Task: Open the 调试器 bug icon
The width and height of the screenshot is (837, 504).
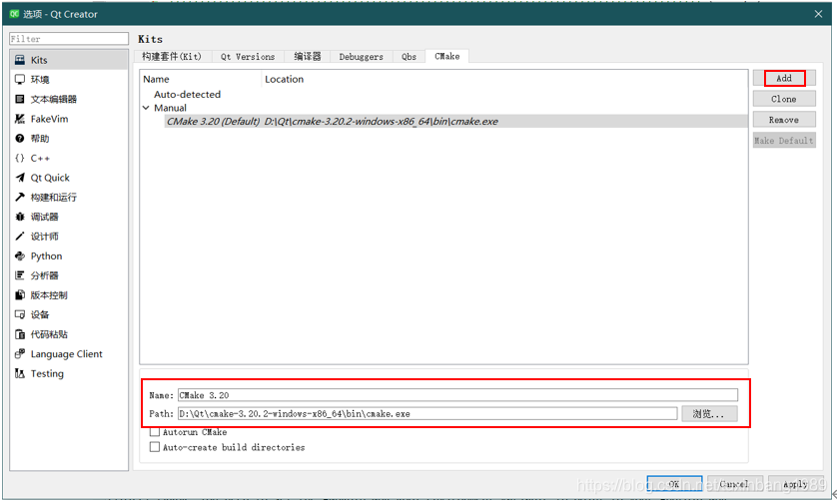Action: (x=20, y=217)
